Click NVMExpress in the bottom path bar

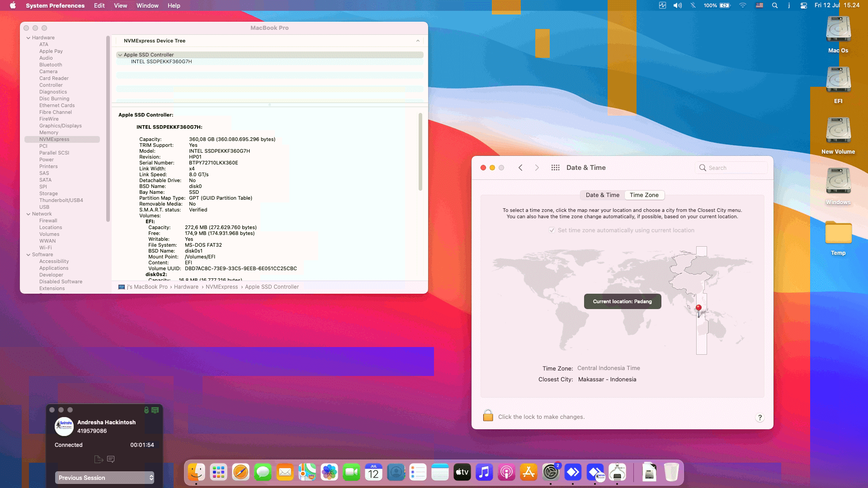[222, 287]
